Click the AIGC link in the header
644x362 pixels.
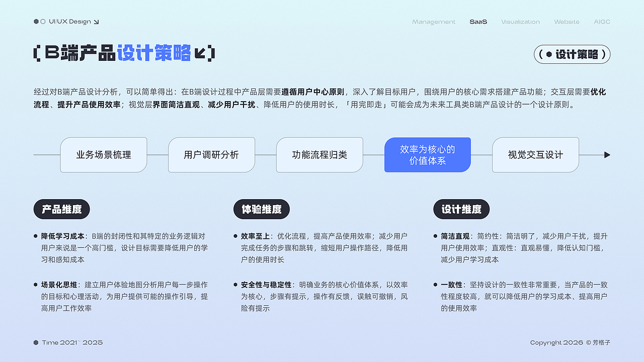[602, 22]
